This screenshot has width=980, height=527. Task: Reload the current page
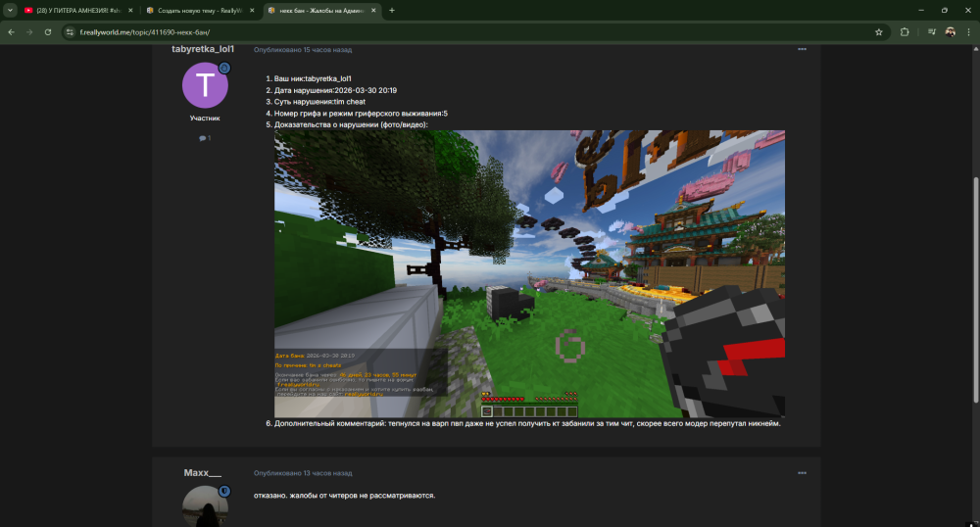(x=47, y=32)
